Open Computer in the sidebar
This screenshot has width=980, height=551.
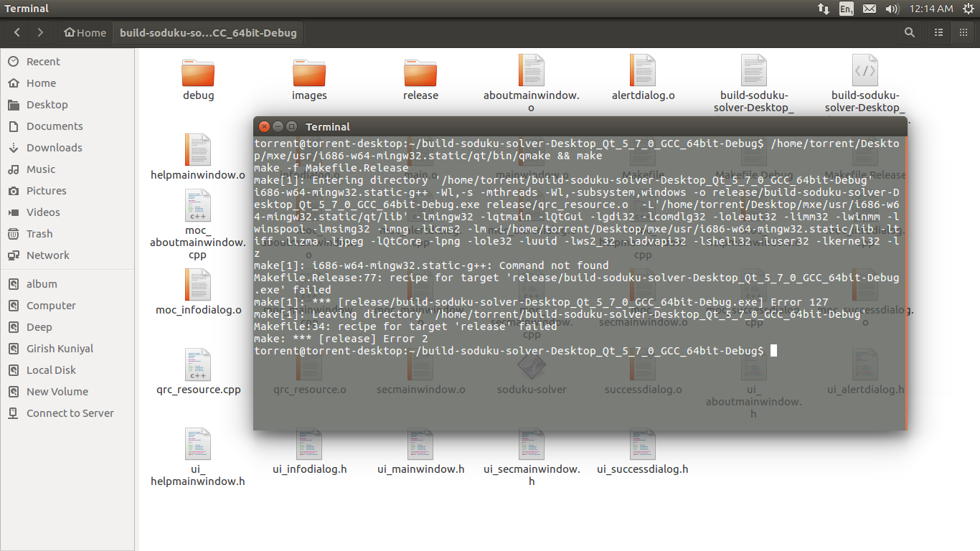(x=67, y=306)
